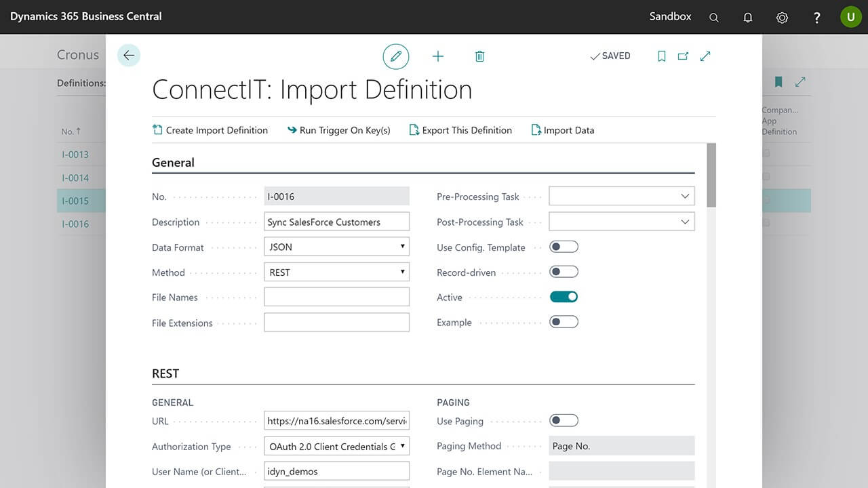
Task: Open the settings gear icon
Action: click(x=782, y=18)
